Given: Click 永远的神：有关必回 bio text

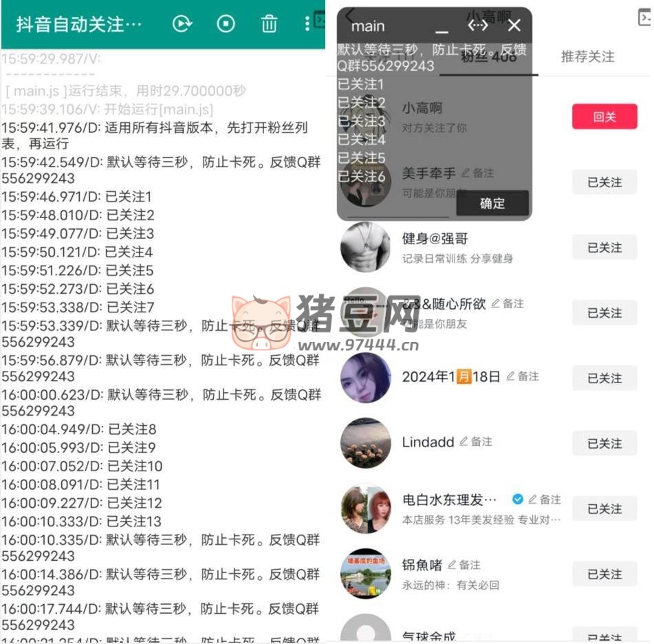Looking at the screenshot, I should pos(450,585).
